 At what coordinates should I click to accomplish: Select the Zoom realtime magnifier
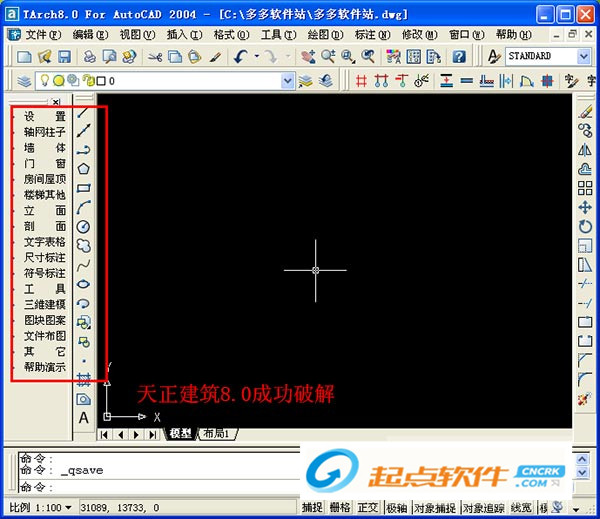coord(328,57)
